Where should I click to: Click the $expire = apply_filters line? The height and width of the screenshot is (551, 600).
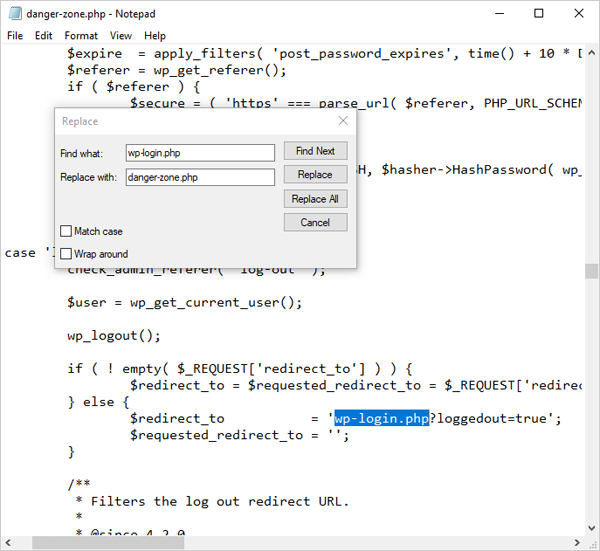pos(325,54)
